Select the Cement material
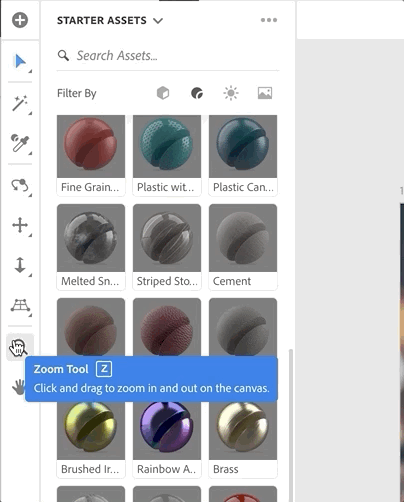Viewport: 404px width, 502px height. tap(243, 238)
